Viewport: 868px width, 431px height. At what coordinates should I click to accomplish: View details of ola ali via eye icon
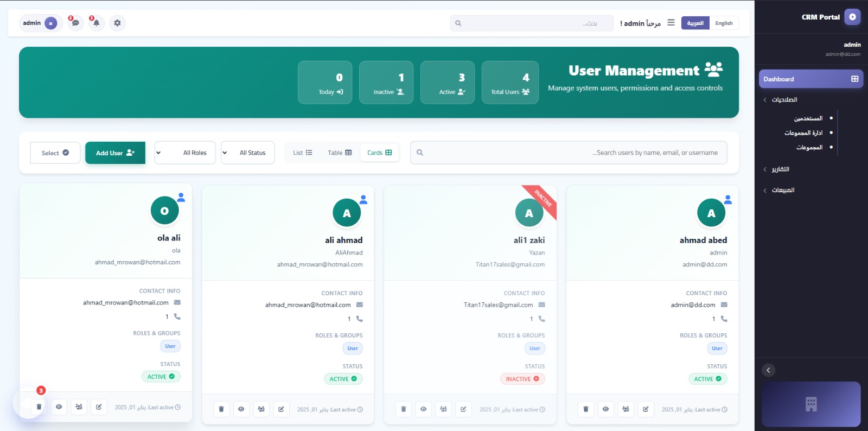click(x=59, y=407)
